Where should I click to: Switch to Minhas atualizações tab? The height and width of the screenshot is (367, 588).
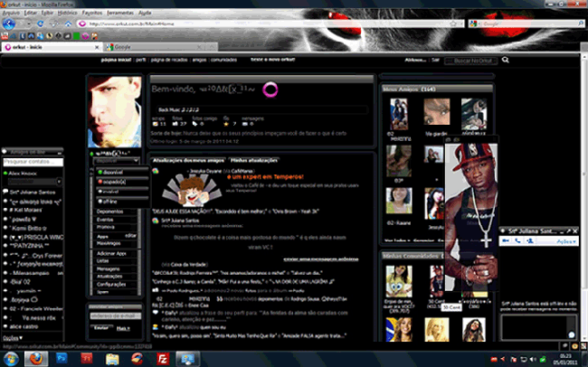(254, 160)
